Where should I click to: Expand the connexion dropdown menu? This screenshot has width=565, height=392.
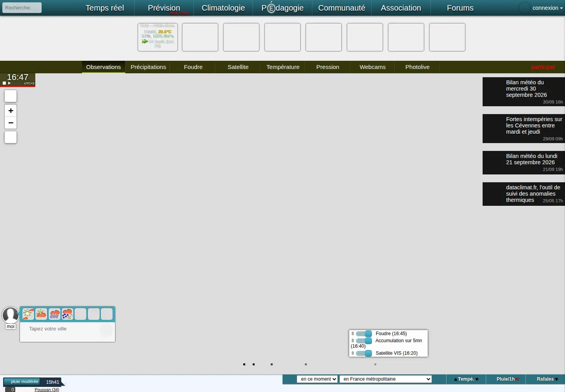point(547,8)
